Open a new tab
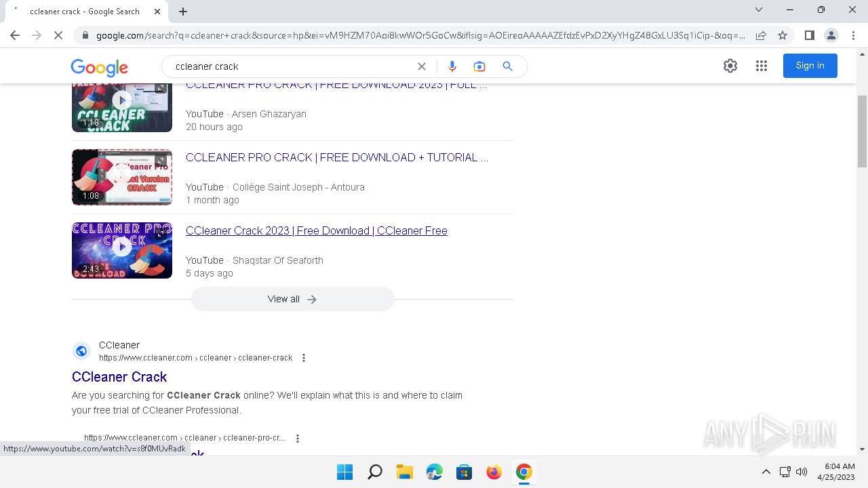This screenshot has width=868, height=488. (183, 12)
